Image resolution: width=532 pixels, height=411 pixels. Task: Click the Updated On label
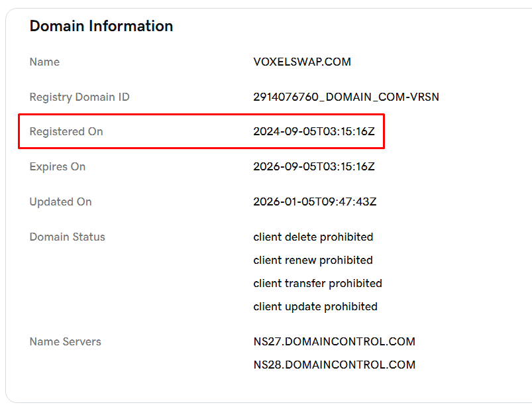60,202
